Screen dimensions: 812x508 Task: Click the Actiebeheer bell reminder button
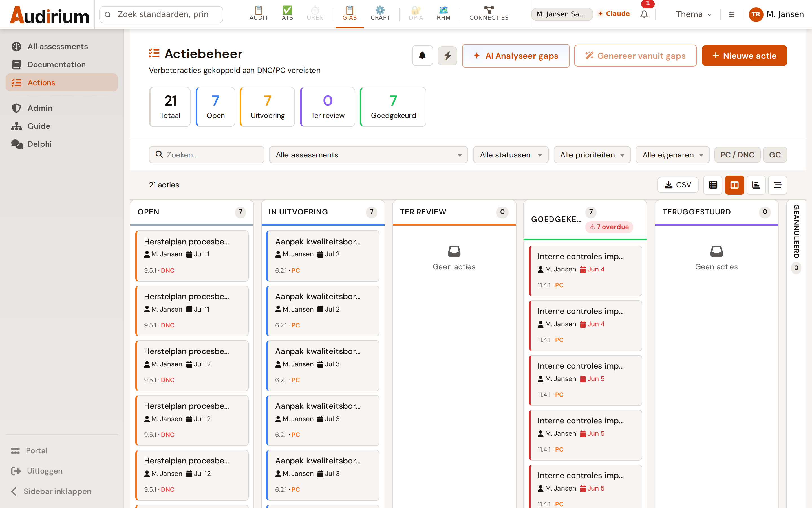(x=422, y=55)
